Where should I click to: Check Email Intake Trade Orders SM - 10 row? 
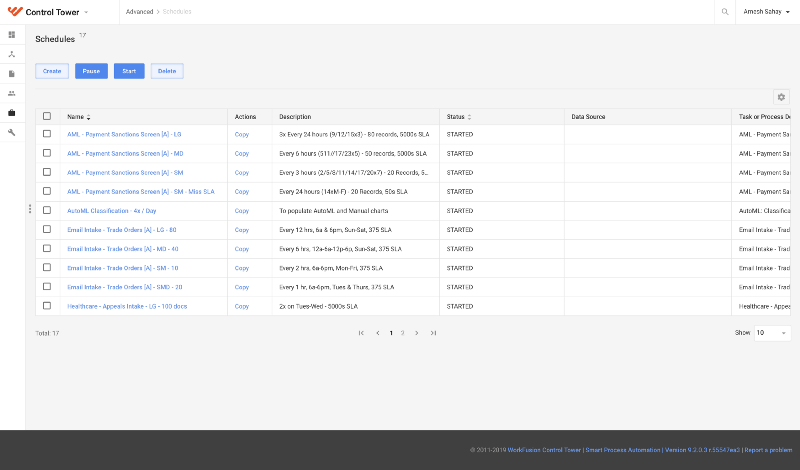47,267
